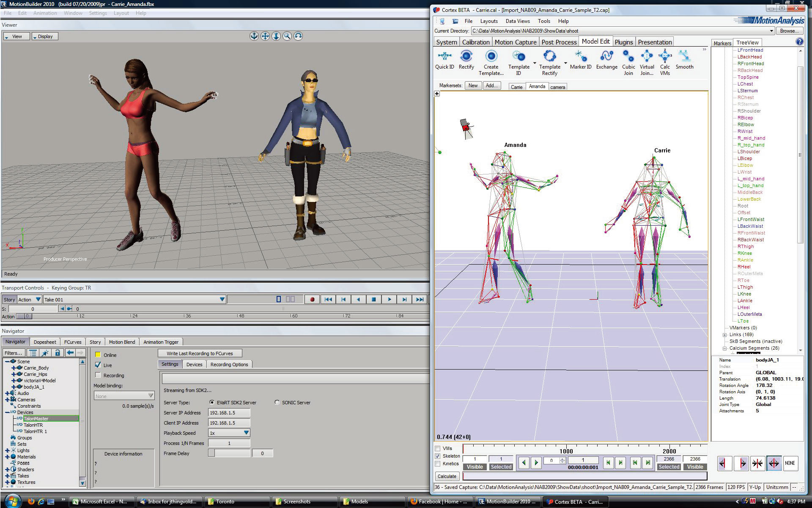This screenshot has width=812, height=508.
Task: Stop playback in MotionBuilder Transport Controls
Action: (373, 299)
